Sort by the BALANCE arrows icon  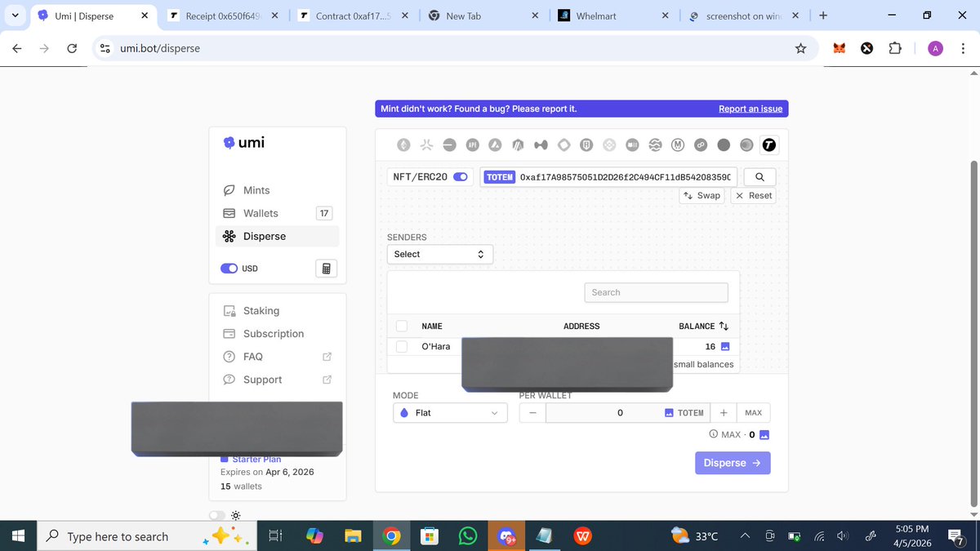[x=724, y=326]
